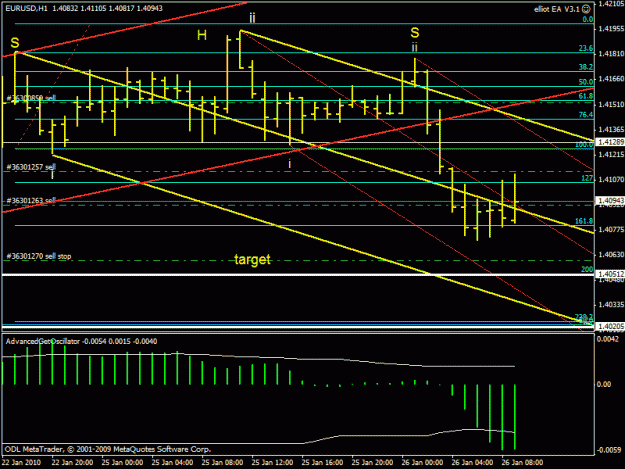Image resolution: width=625 pixels, height=469 pixels.
Task: Select the '#36301270 sell stop' order label
Action: point(39,256)
